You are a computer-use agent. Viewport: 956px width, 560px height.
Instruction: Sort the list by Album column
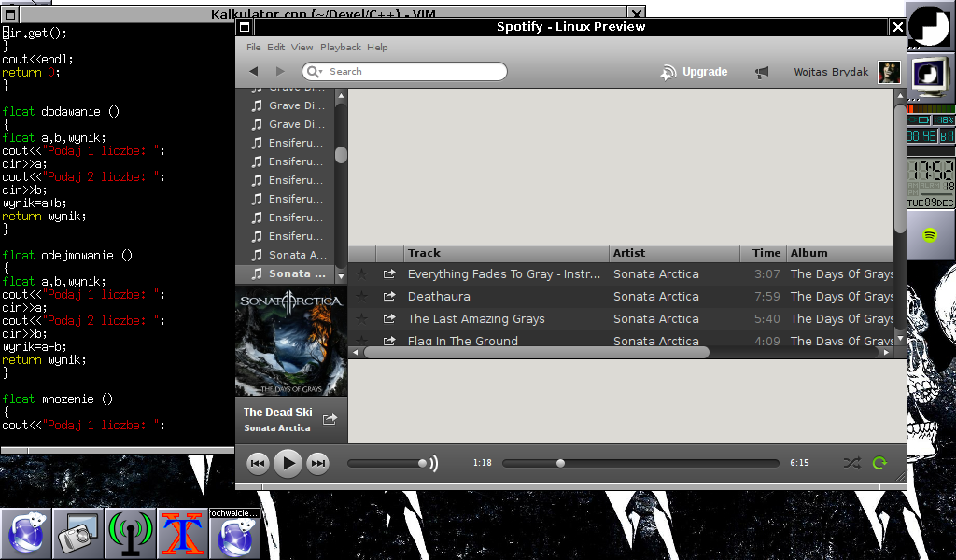pos(840,253)
